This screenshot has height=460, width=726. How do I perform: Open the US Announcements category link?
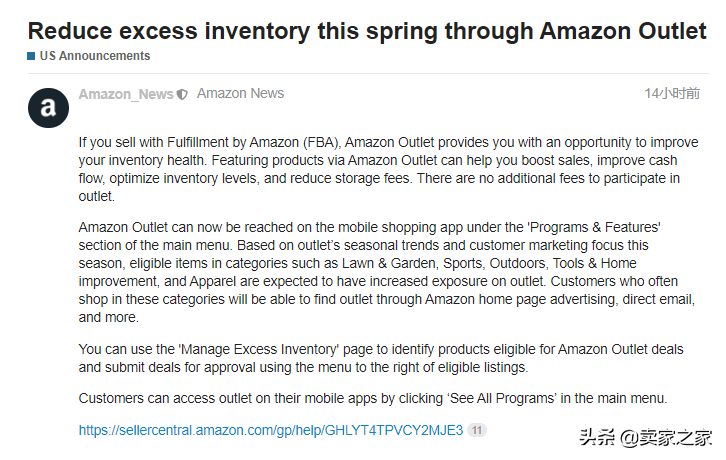point(94,56)
